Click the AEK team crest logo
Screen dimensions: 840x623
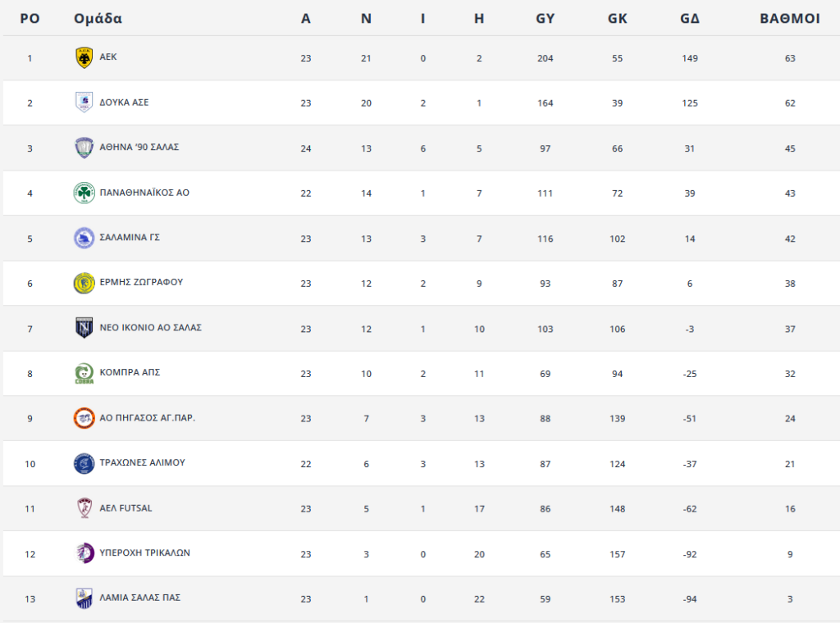tap(84, 58)
